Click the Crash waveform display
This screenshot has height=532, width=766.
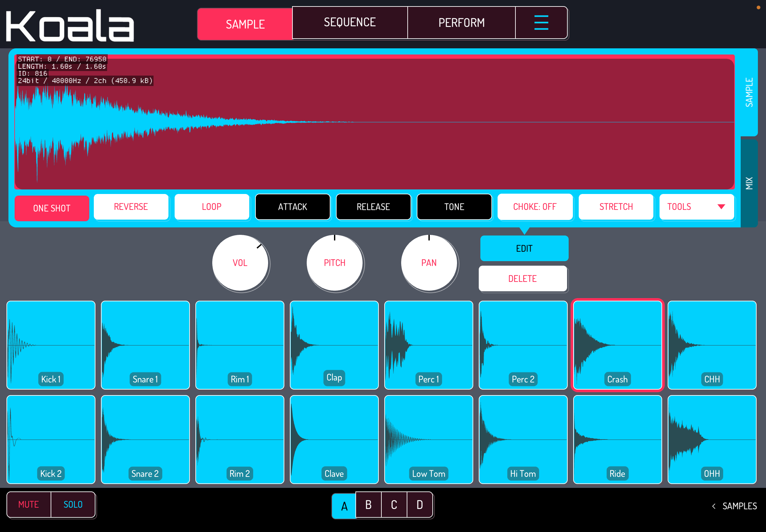tap(375, 122)
